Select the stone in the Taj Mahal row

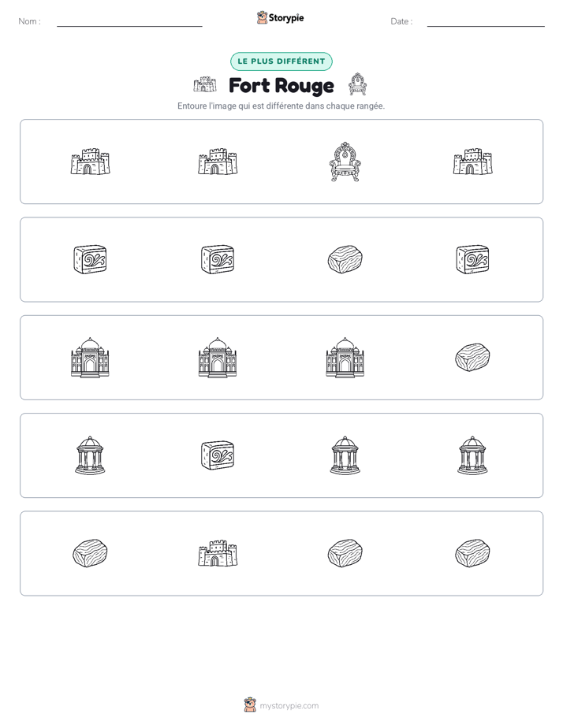pyautogui.click(x=472, y=358)
